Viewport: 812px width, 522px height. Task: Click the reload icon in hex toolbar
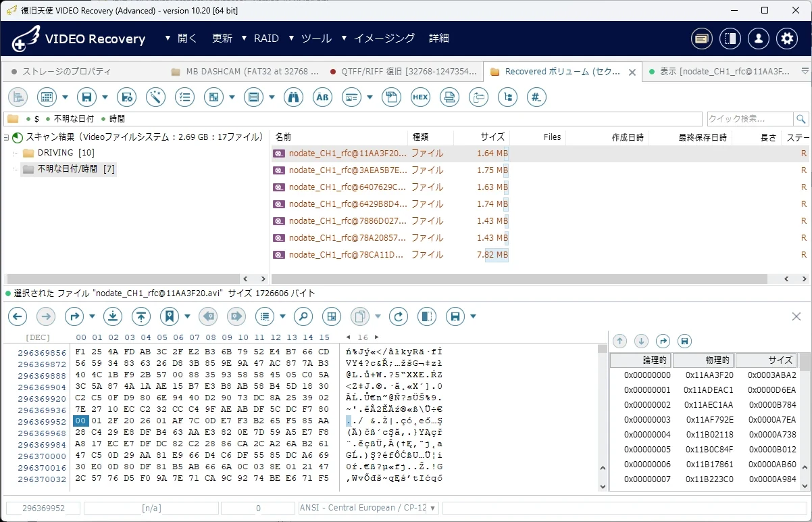pos(399,316)
